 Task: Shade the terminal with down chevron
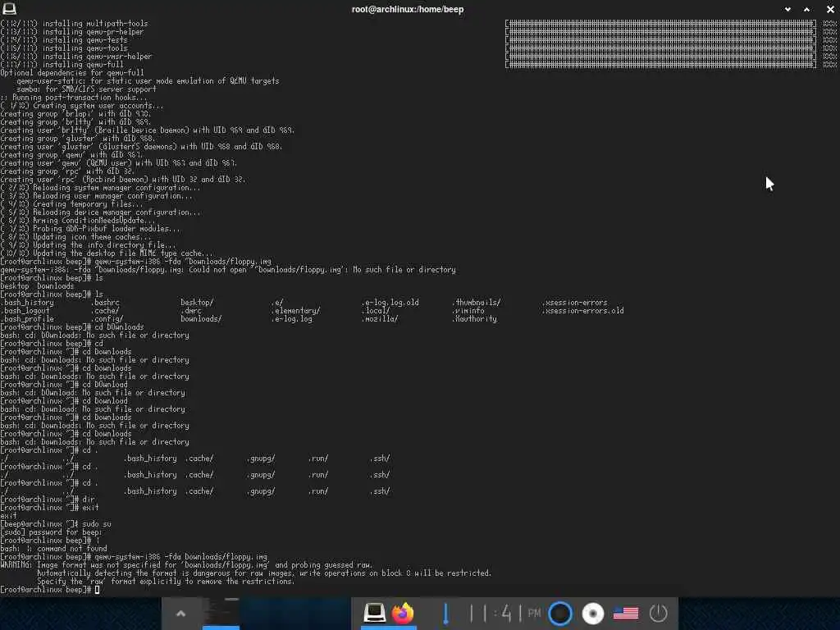pyautogui.click(x=787, y=9)
